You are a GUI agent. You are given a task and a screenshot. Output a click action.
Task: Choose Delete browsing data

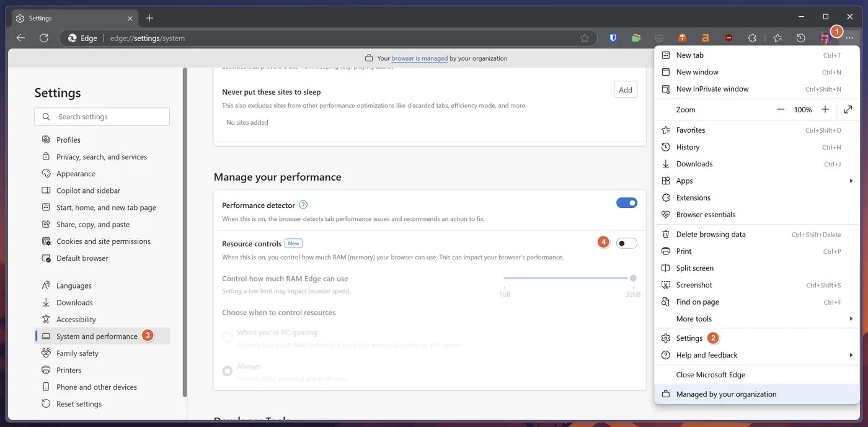757,235
